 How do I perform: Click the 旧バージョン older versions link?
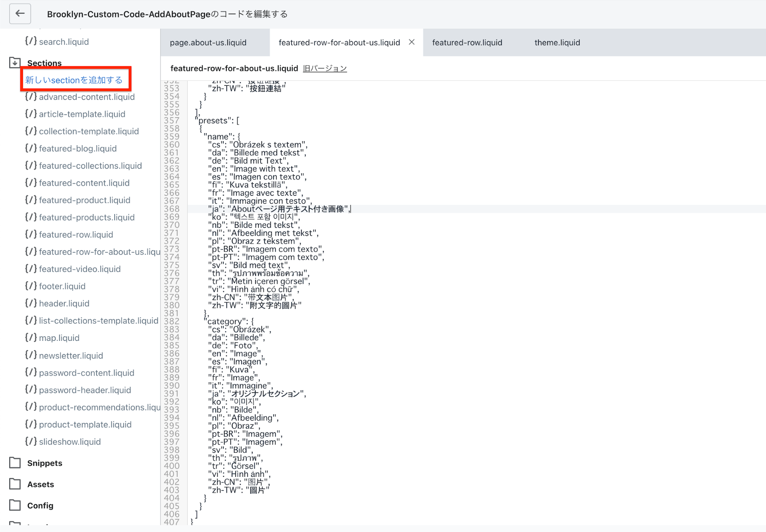pos(325,69)
